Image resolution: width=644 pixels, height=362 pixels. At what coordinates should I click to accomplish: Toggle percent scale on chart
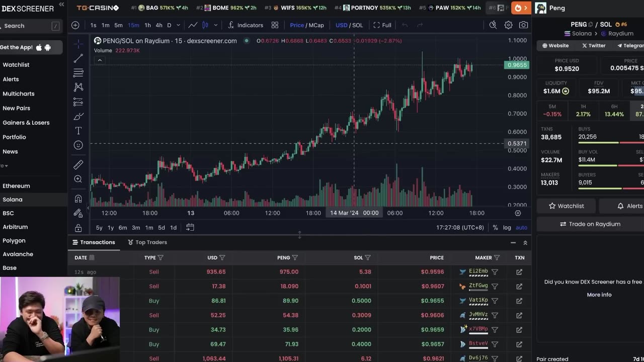click(x=495, y=227)
